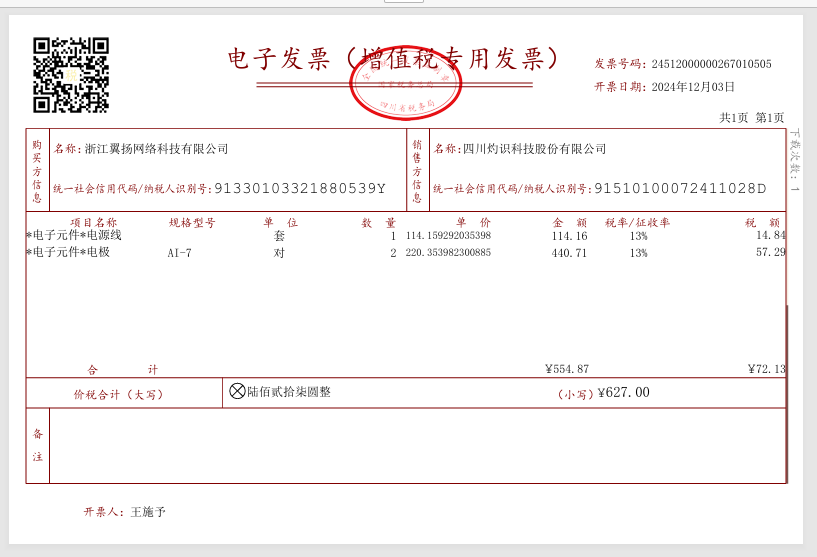Click the invoice title 电子发票（增值税专用发票）
This screenshot has width=817, height=557.
[x=395, y=58]
